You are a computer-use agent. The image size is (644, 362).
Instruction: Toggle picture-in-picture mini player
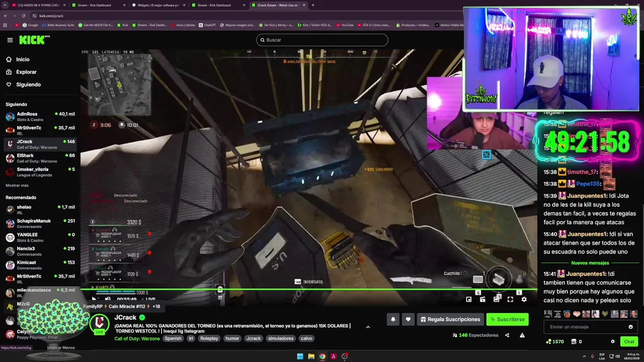click(468, 299)
